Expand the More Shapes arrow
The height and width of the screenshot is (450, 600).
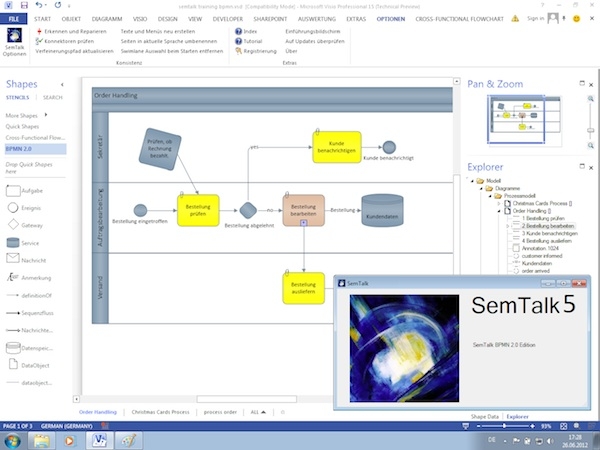(46, 114)
